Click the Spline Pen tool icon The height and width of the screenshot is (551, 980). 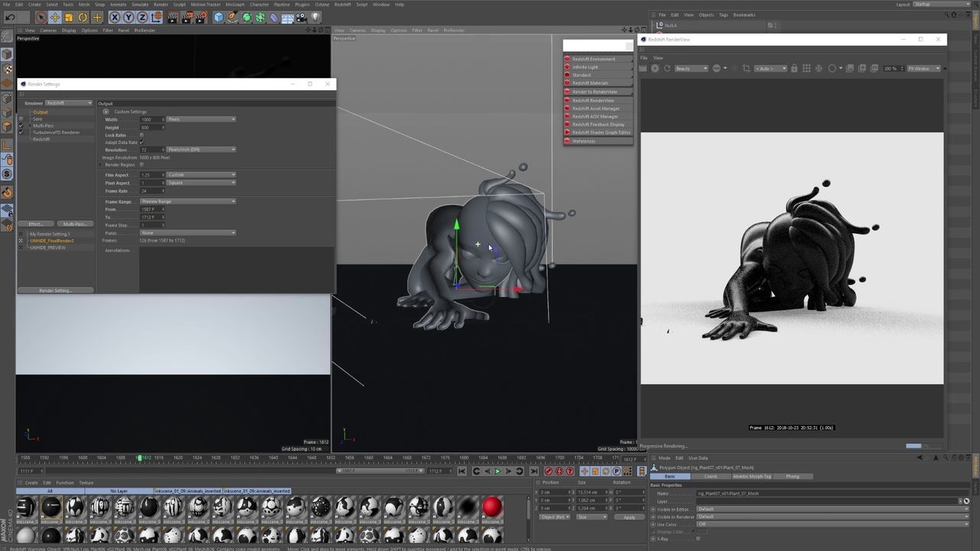pyautogui.click(x=233, y=17)
